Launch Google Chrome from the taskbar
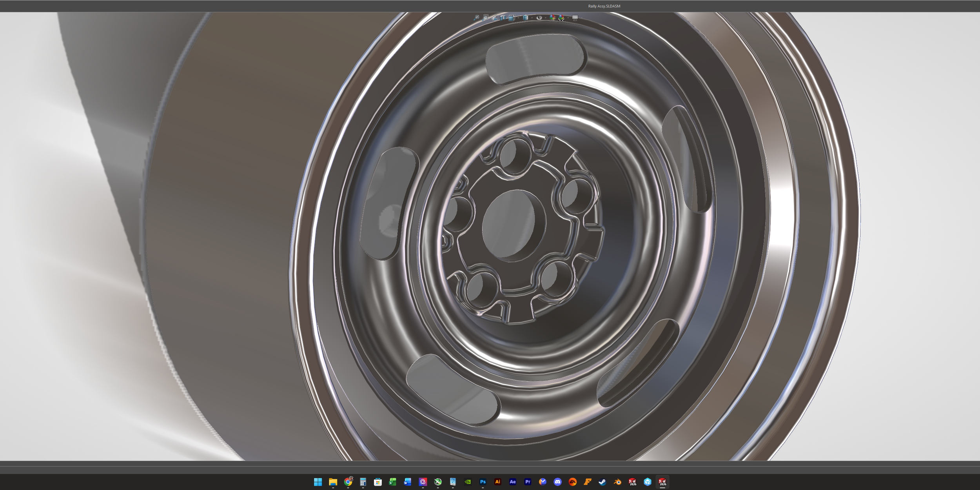This screenshot has height=490, width=980. (x=348, y=482)
